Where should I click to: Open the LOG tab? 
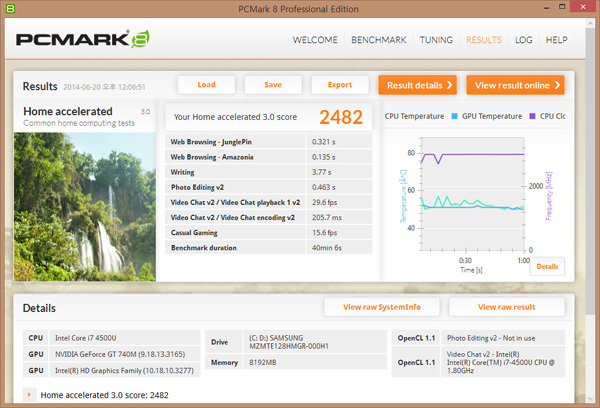point(523,41)
